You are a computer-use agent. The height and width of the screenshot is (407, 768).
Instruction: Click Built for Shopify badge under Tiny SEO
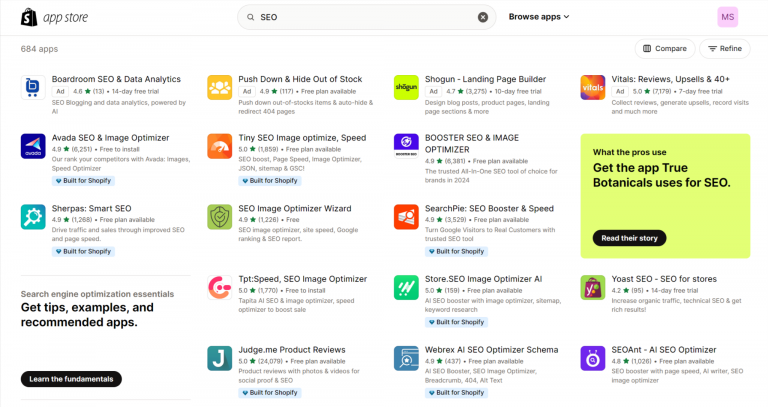[270, 181]
